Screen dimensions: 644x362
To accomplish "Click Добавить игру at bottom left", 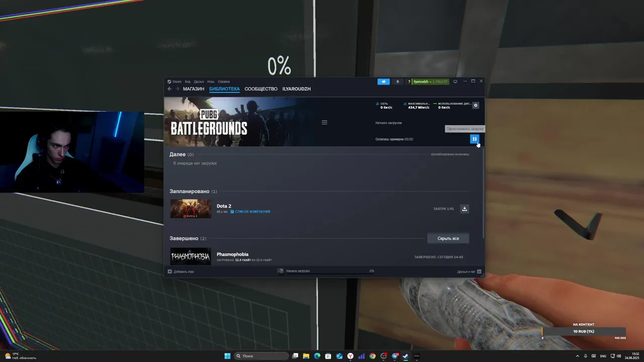I will point(184,271).
